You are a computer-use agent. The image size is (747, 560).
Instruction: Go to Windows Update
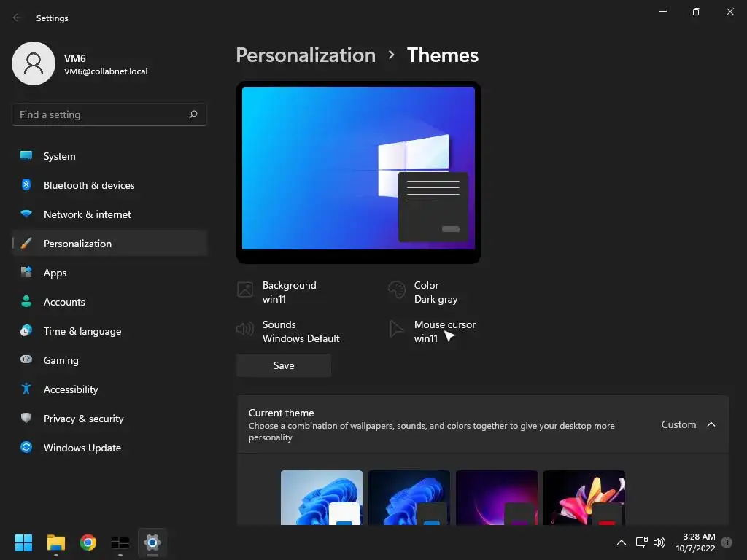109,447
